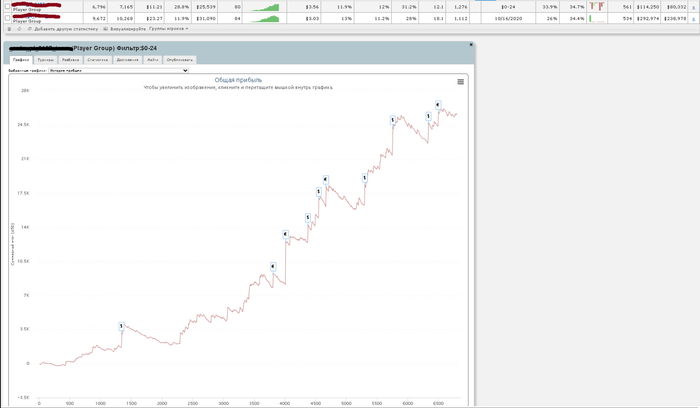Click the topmost € flag marker near 26K
The width and height of the screenshot is (700, 408).
pyautogui.click(x=438, y=105)
